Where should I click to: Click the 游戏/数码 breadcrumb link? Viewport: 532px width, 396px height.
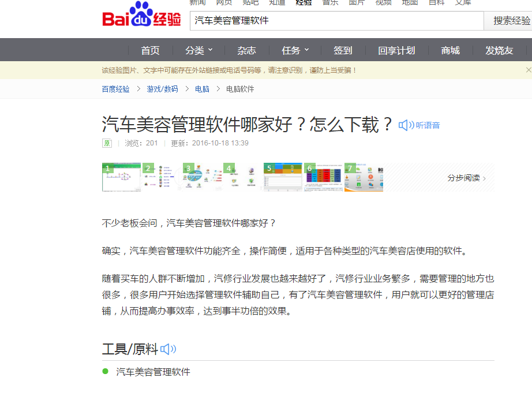163,89
